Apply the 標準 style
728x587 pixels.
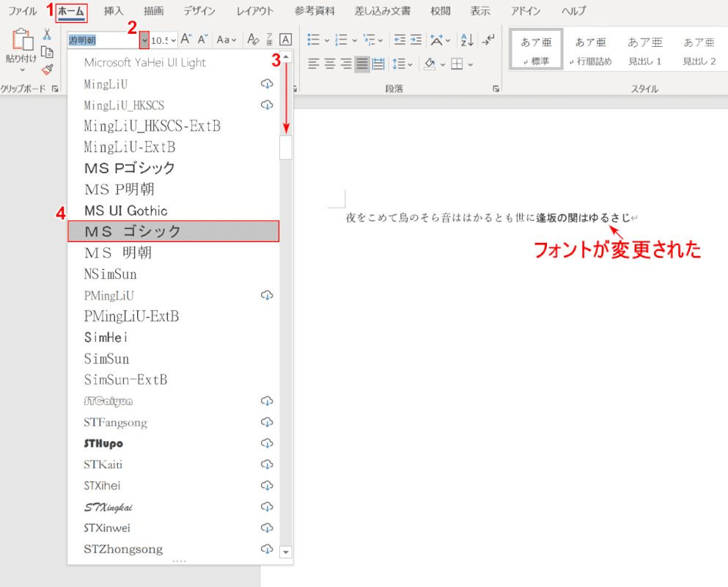[x=536, y=49]
